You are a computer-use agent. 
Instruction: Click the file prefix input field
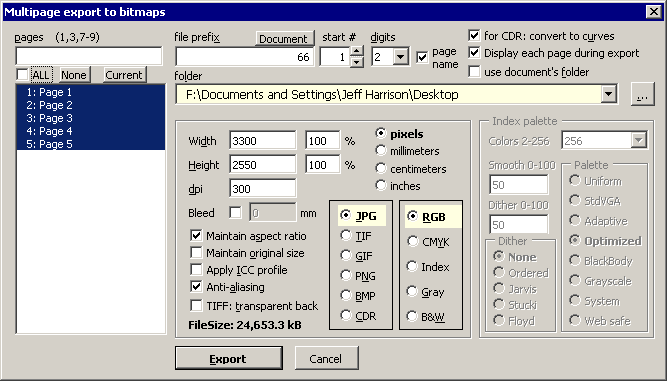(245, 57)
